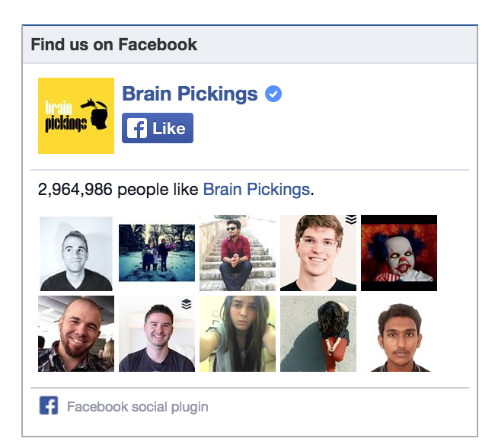Click Brain Pickings link in like count
The image size is (495, 448).
point(257,190)
